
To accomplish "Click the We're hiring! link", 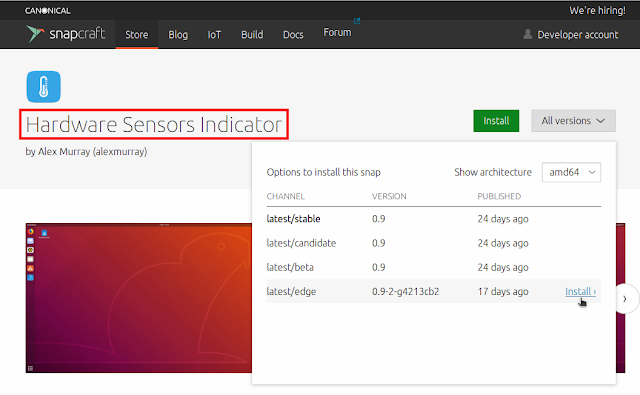I will [597, 10].
